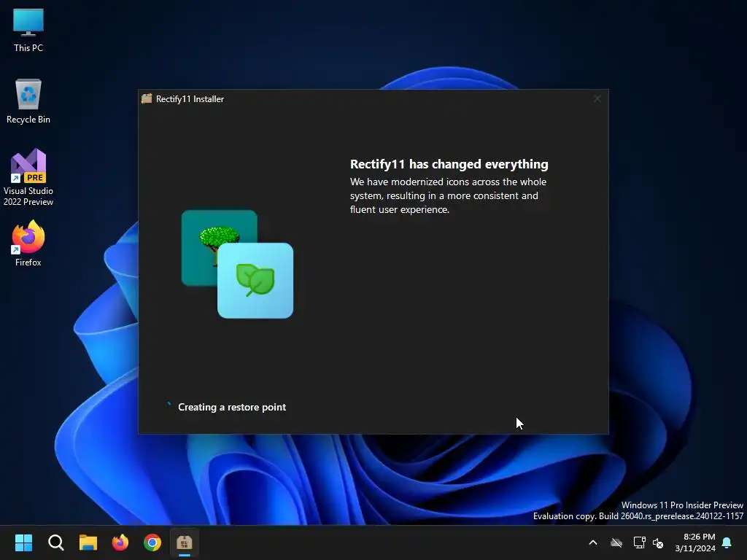Click the 'Rectify11 has changed everything' heading
The width and height of the screenshot is (747, 560).
pyautogui.click(x=449, y=164)
